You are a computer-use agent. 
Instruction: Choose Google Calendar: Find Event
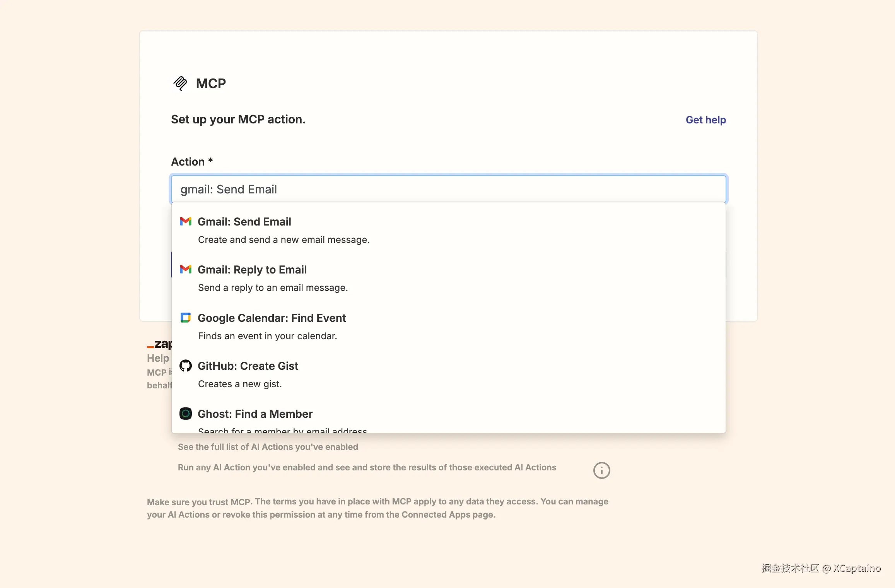tap(272, 318)
